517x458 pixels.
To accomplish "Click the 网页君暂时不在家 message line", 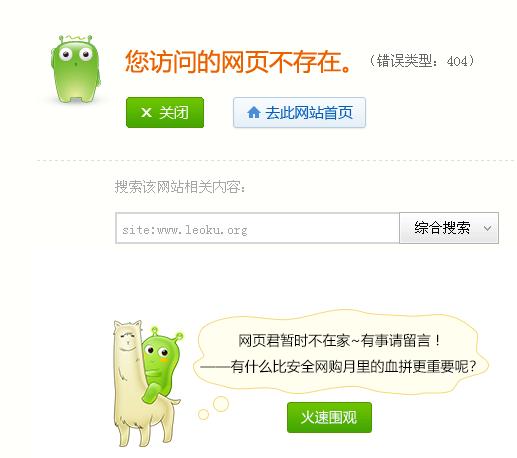I will point(340,341).
